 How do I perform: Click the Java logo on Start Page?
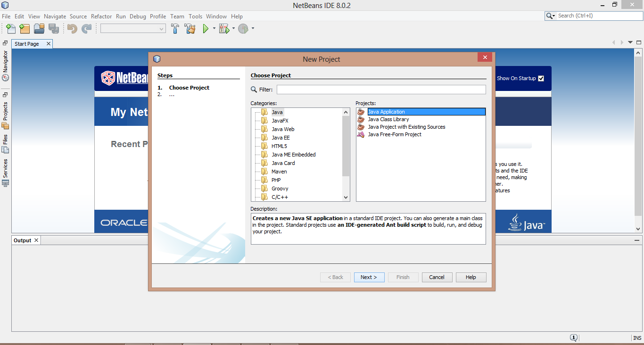(526, 222)
